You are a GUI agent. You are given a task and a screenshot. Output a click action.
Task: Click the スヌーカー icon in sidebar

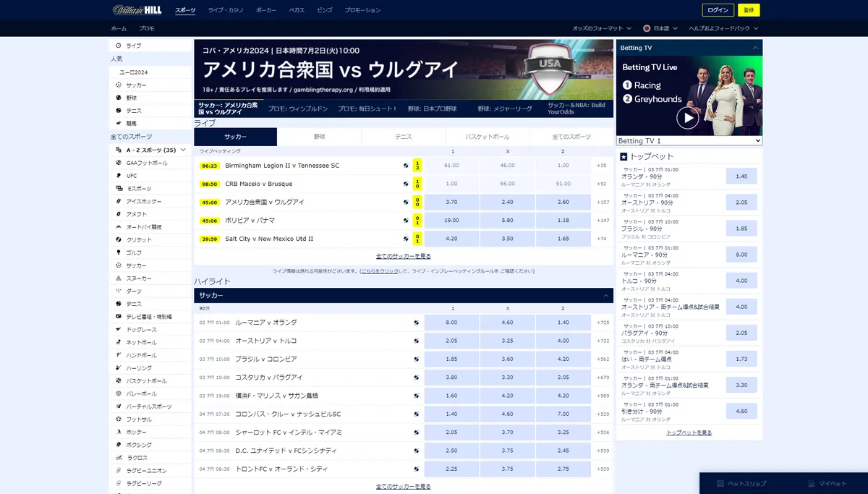pos(119,278)
